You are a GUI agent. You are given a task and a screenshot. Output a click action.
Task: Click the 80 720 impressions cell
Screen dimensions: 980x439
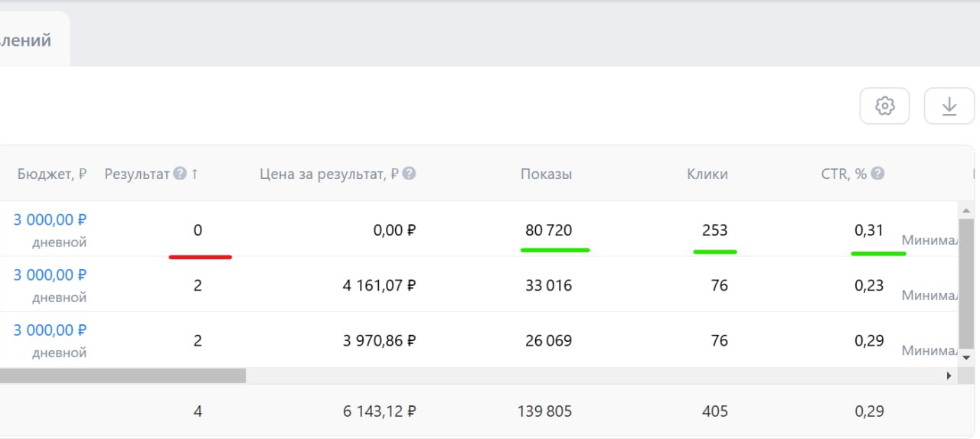pyautogui.click(x=548, y=230)
